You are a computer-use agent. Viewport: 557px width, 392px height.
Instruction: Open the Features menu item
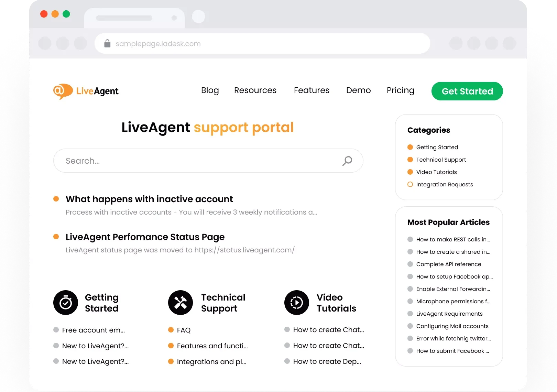312,90
